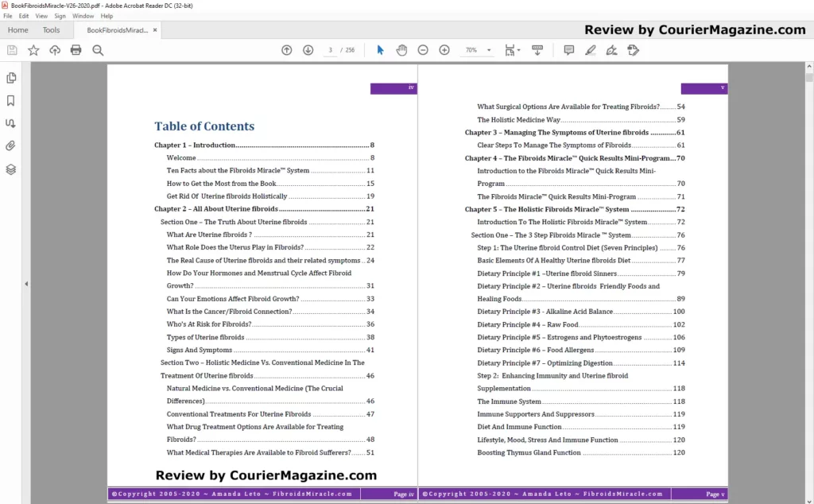Click 'The Holistic Medicine Way' line
Viewport: 814px width, 504px height.
click(x=581, y=120)
